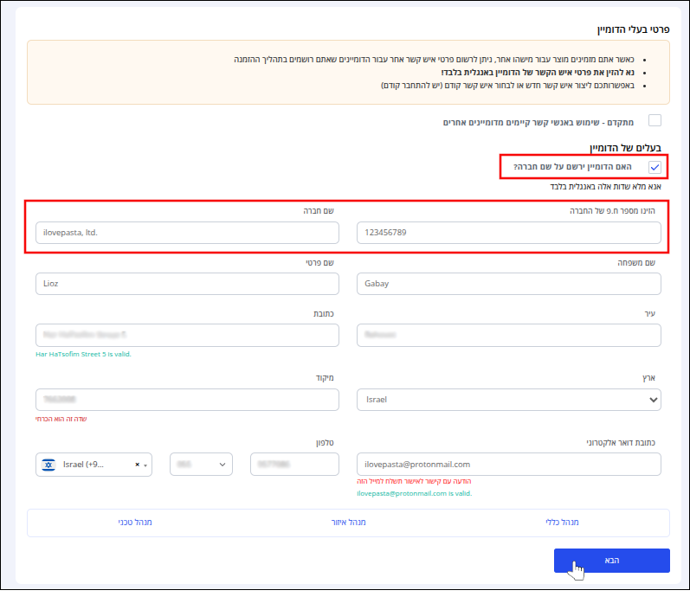Open the phone prefix dropdown
The image size is (690, 616).
coord(201,465)
